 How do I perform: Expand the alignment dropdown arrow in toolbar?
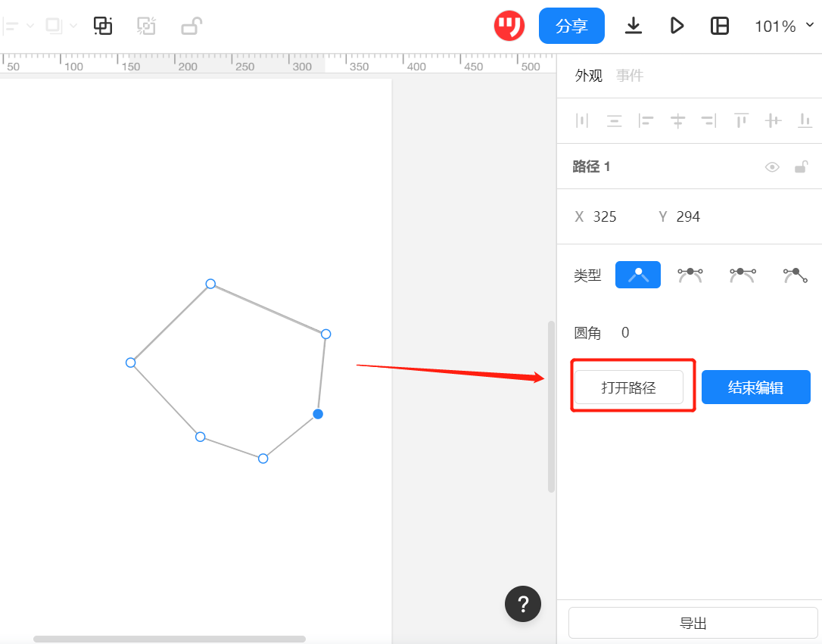[x=30, y=26]
